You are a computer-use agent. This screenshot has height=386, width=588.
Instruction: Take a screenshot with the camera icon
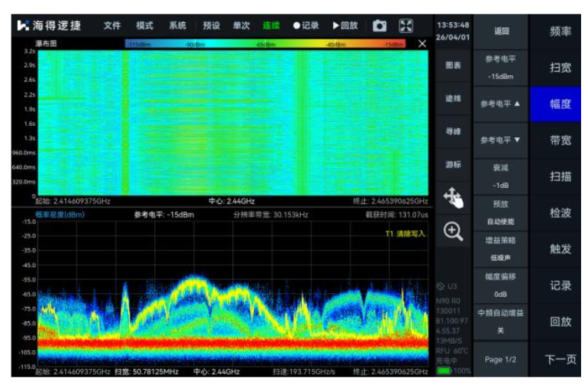379,25
